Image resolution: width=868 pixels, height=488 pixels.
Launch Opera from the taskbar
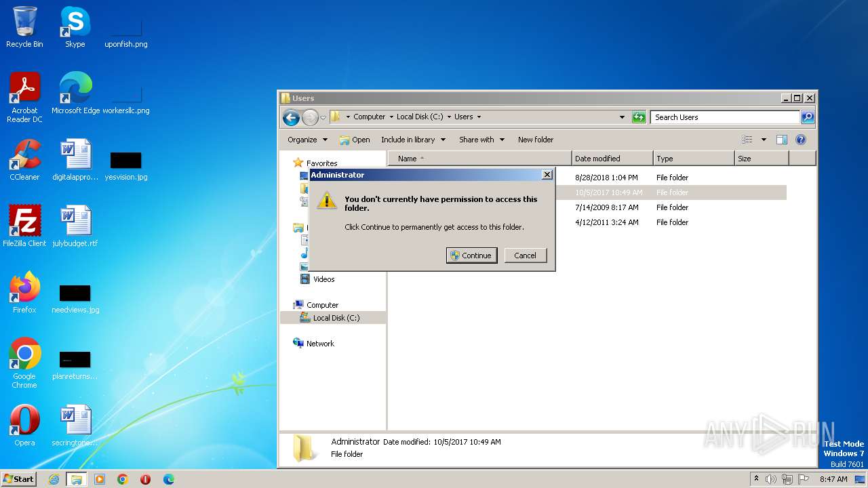[x=145, y=479]
